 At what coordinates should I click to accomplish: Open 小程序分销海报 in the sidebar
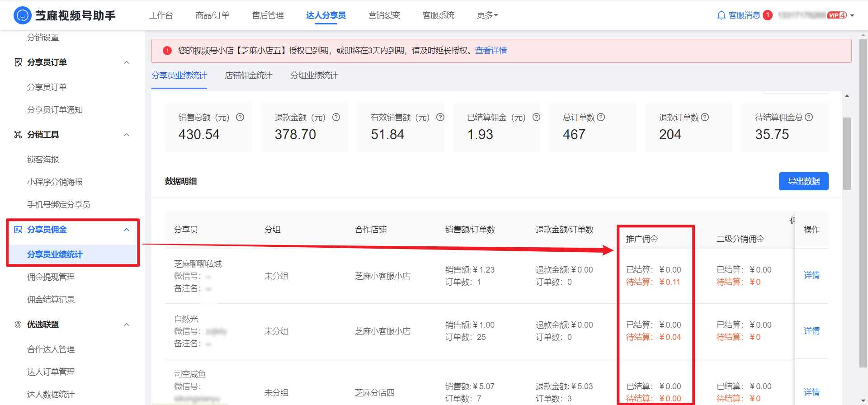[55, 182]
